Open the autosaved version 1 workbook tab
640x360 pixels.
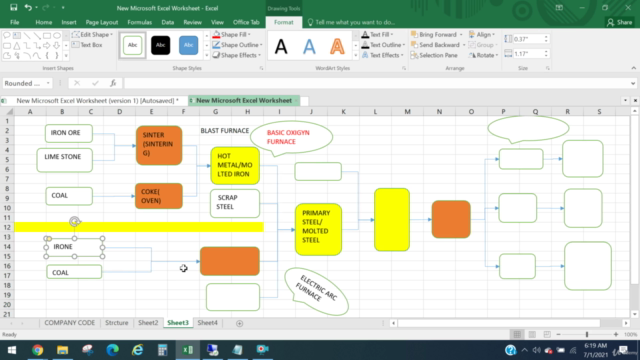click(97, 100)
